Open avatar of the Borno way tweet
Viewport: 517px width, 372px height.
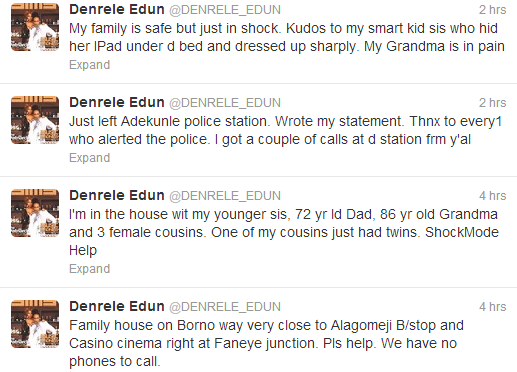[x=35, y=324]
